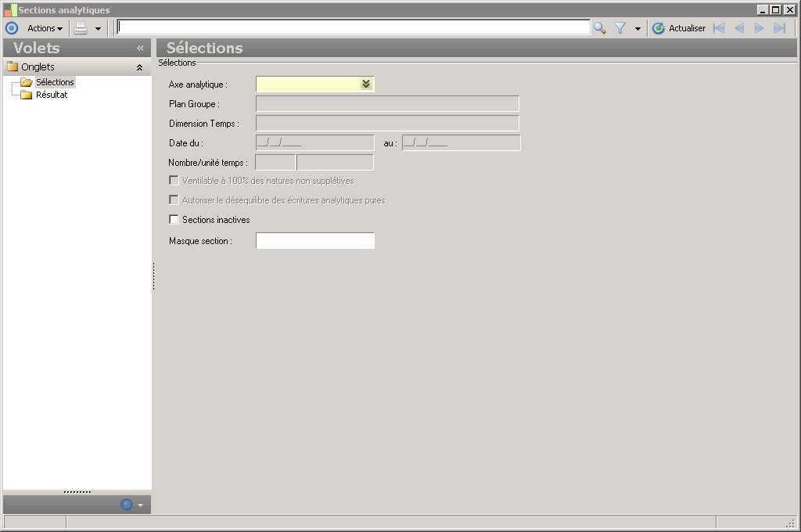Click the filter funnel icon
The height and width of the screenshot is (532, 801).
click(620, 28)
